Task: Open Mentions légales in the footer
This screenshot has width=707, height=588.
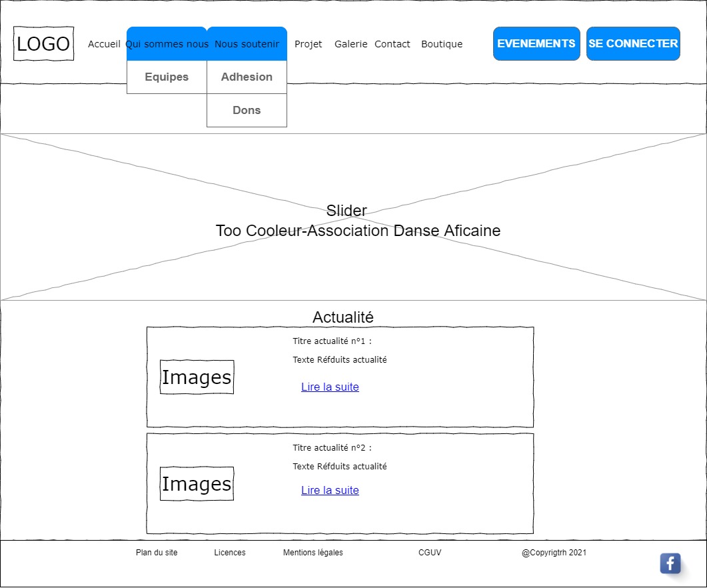Action: pos(313,553)
